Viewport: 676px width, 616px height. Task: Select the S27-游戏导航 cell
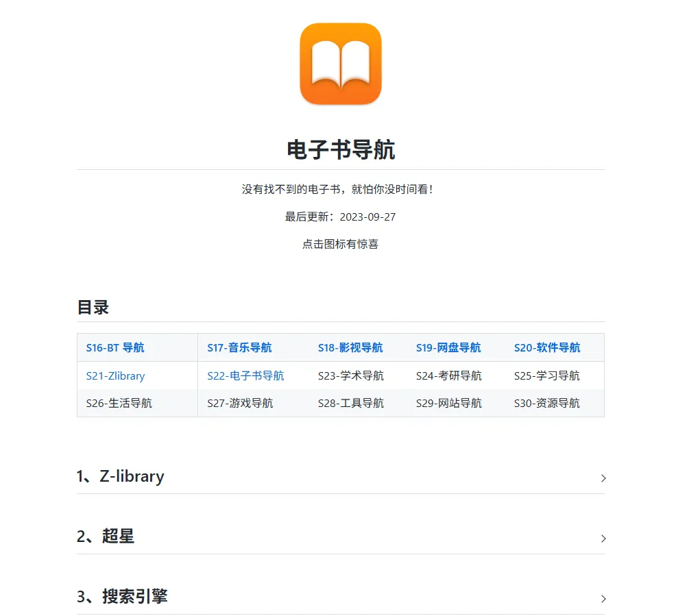[240, 403]
